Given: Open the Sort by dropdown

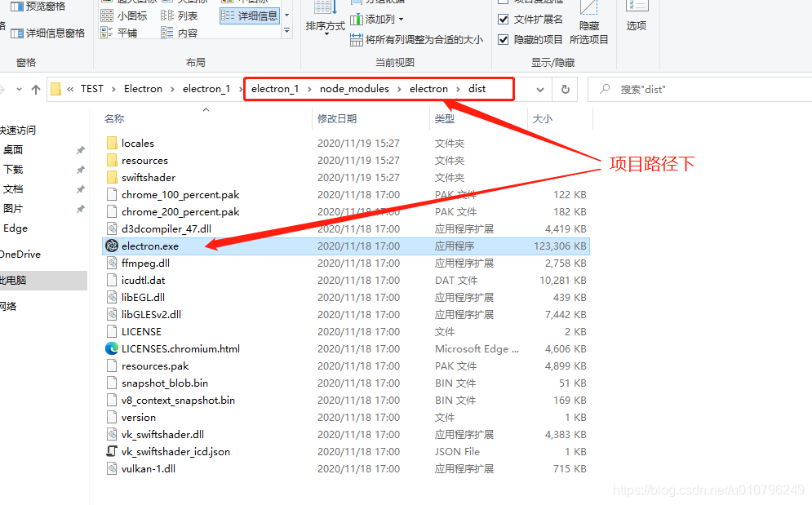Looking at the screenshot, I should (326, 16).
